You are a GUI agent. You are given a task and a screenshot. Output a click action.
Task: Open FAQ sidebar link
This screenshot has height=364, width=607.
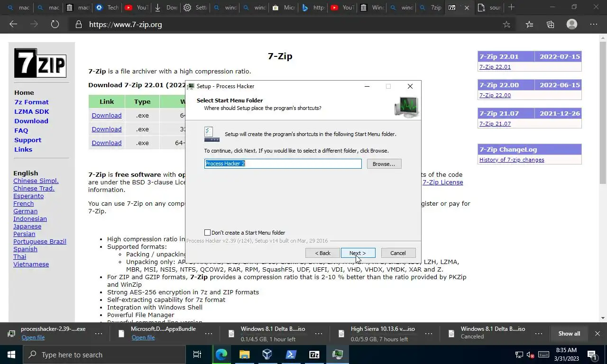click(21, 130)
